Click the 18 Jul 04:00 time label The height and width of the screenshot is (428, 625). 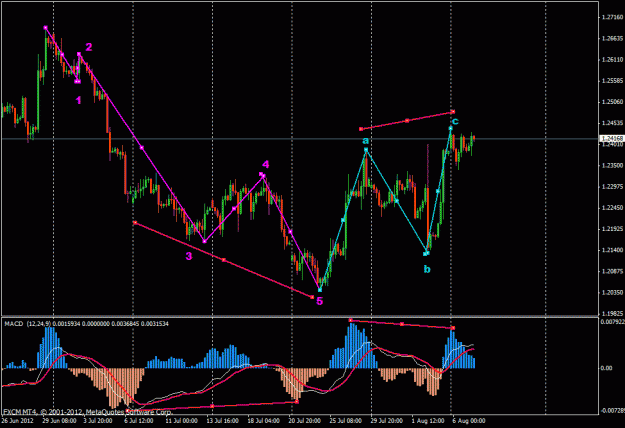click(x=263, y=420)
